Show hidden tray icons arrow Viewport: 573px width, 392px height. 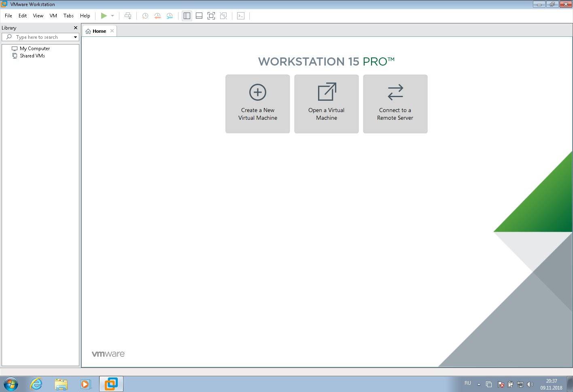click(479, 384)
